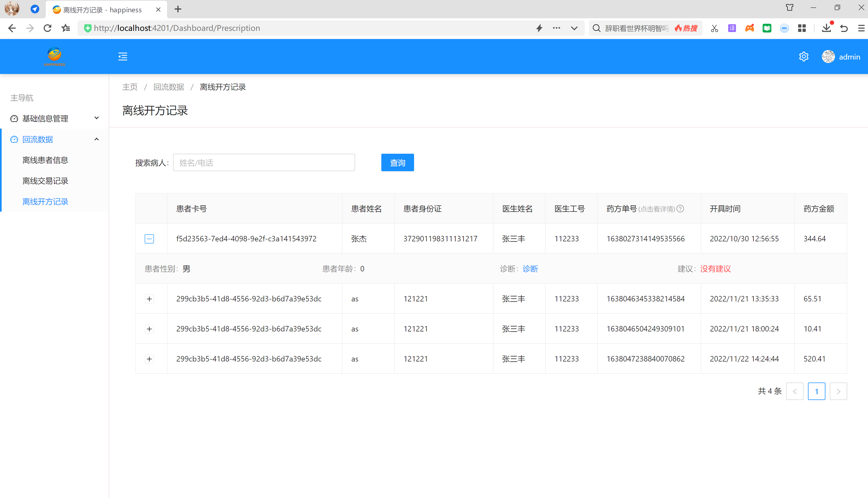
Task: Click 回流数据 breadcrumb link
Action: [168, 87]
